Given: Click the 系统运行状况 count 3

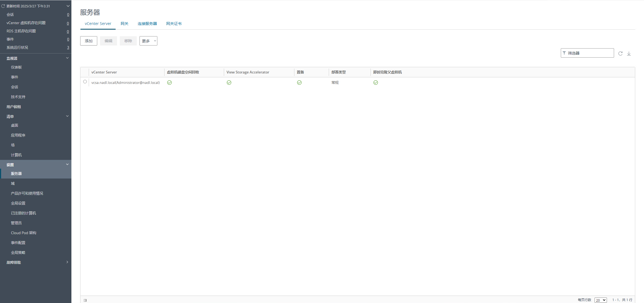Looking at the screenshot, I should tap(68, 48).
